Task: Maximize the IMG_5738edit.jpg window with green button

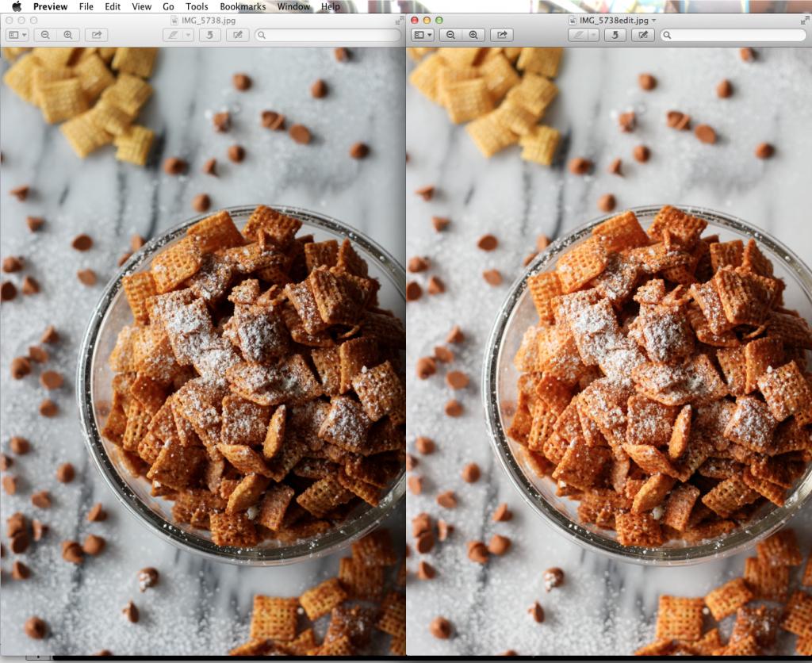Action: click(439, 20)
